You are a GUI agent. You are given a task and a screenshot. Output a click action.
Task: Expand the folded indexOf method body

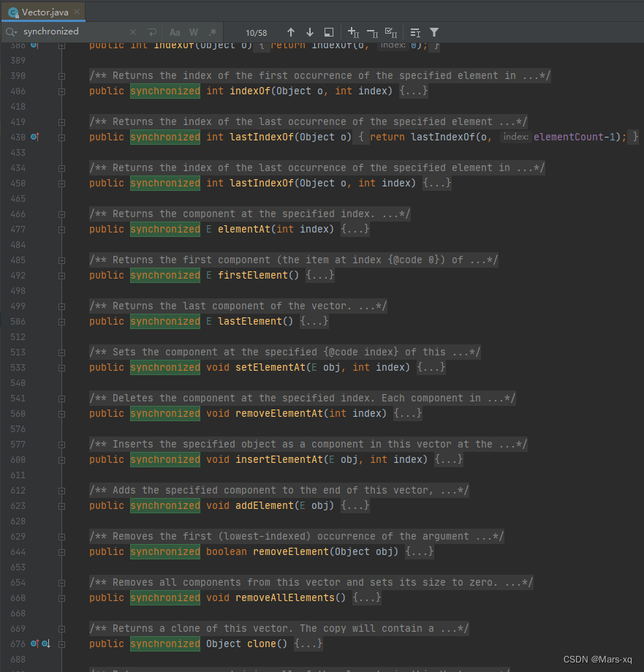pyautogui.click(x=61, y=91)
